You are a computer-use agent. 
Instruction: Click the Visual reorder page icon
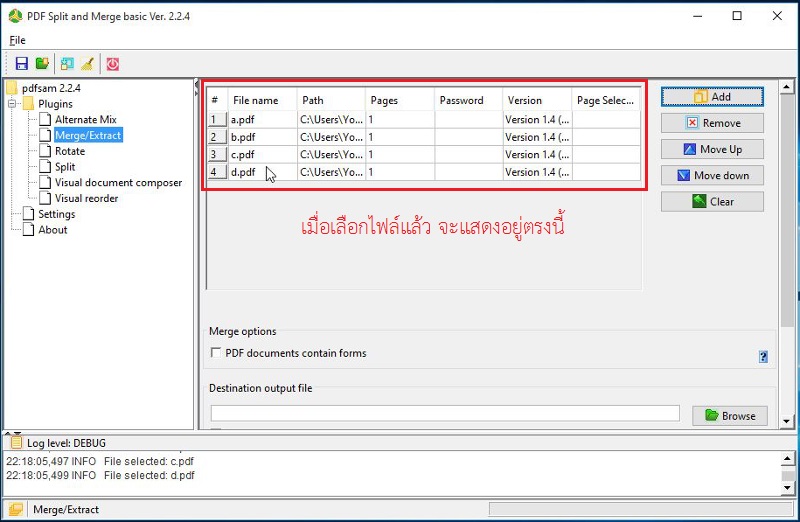tap(45, 198)
